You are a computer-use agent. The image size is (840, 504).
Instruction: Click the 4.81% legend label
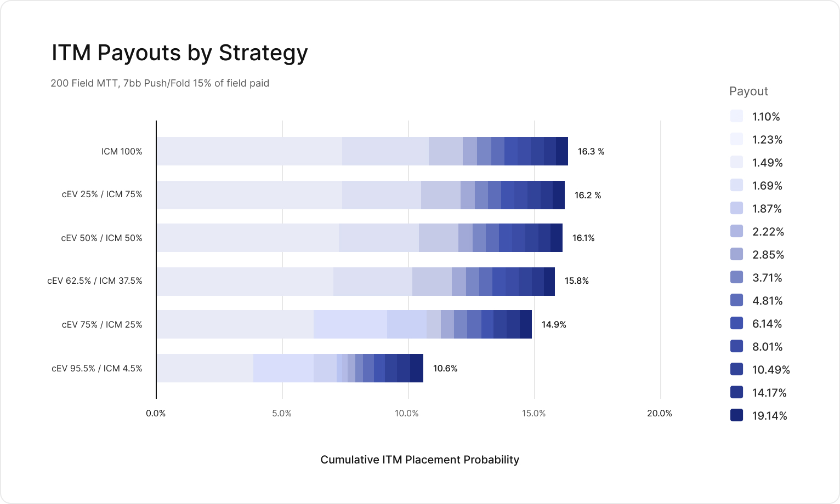[x=767, y=301]
